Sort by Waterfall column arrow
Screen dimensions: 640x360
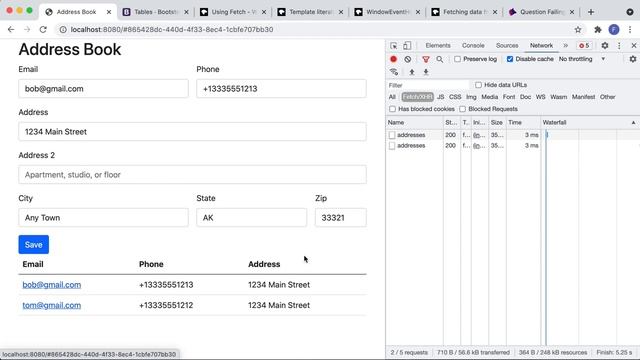tap(633, 122)
